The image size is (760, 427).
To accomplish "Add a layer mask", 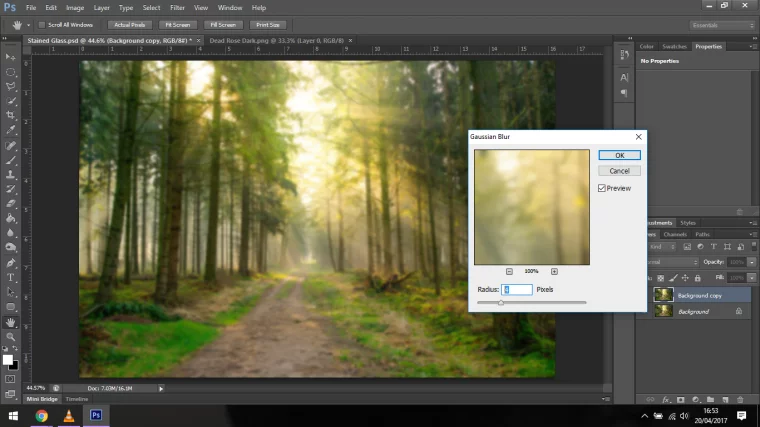I will 681,400.
